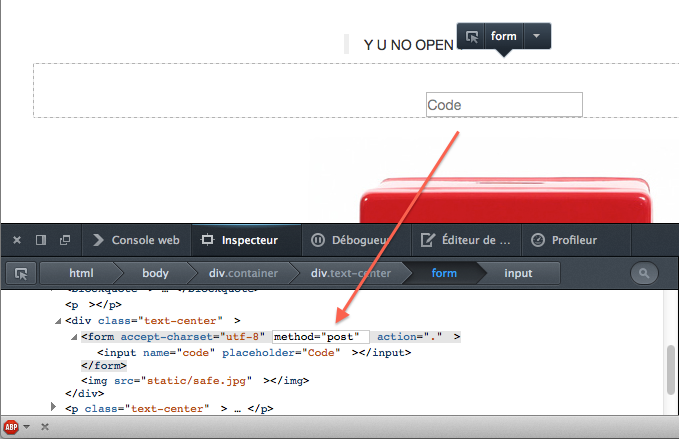Open the inspector search button

(644, 273)
